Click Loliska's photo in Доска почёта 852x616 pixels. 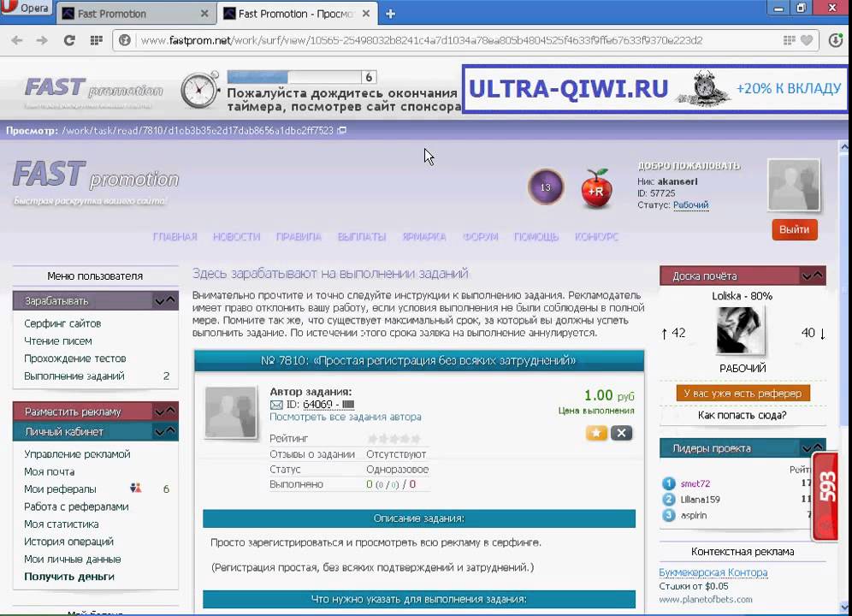[740, 331]
